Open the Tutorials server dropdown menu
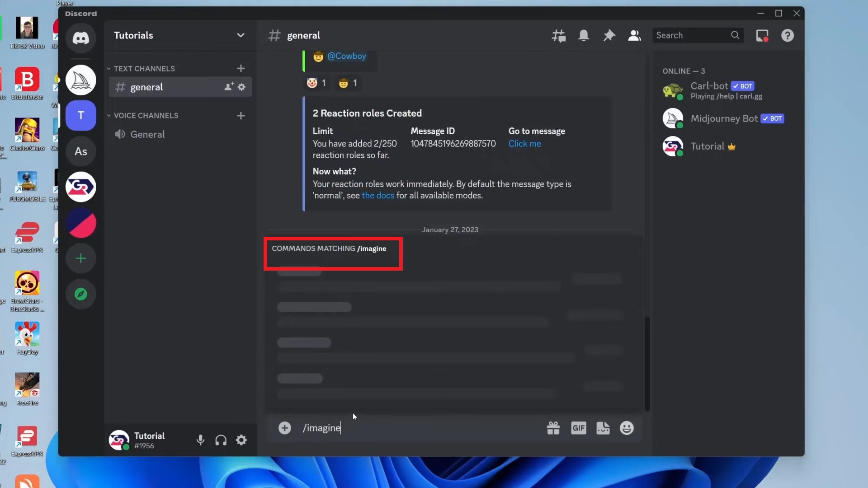868x488 pixels. 241,35
